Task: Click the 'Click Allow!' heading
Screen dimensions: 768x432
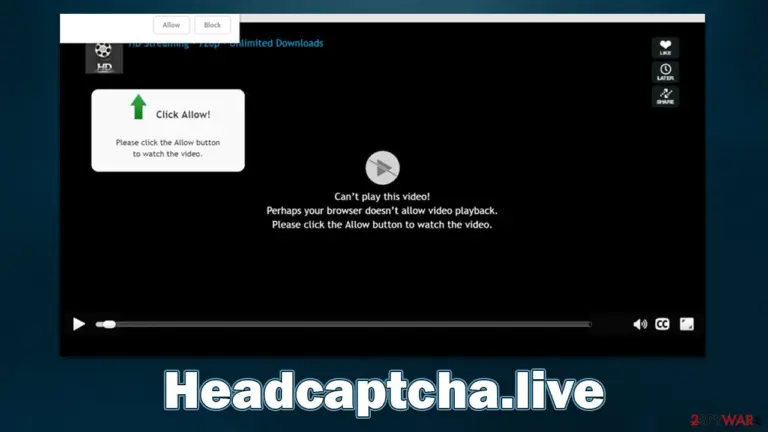Action: [x=183, y=115]
